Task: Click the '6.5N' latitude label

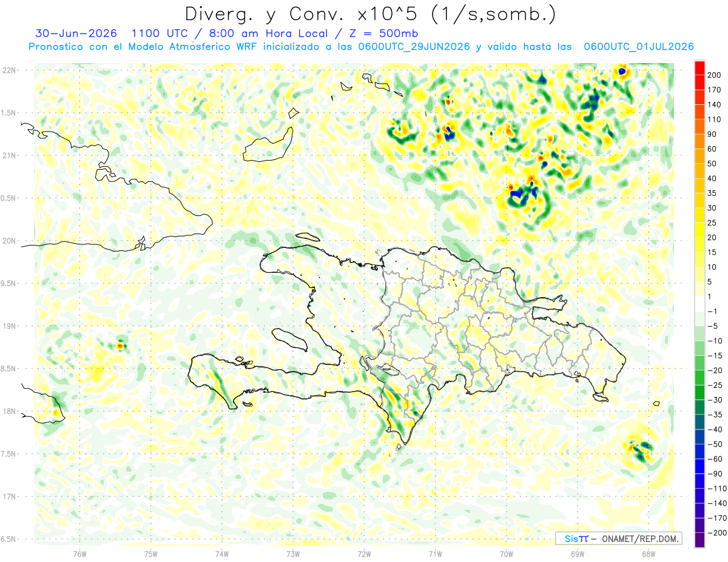Action: 9,539
